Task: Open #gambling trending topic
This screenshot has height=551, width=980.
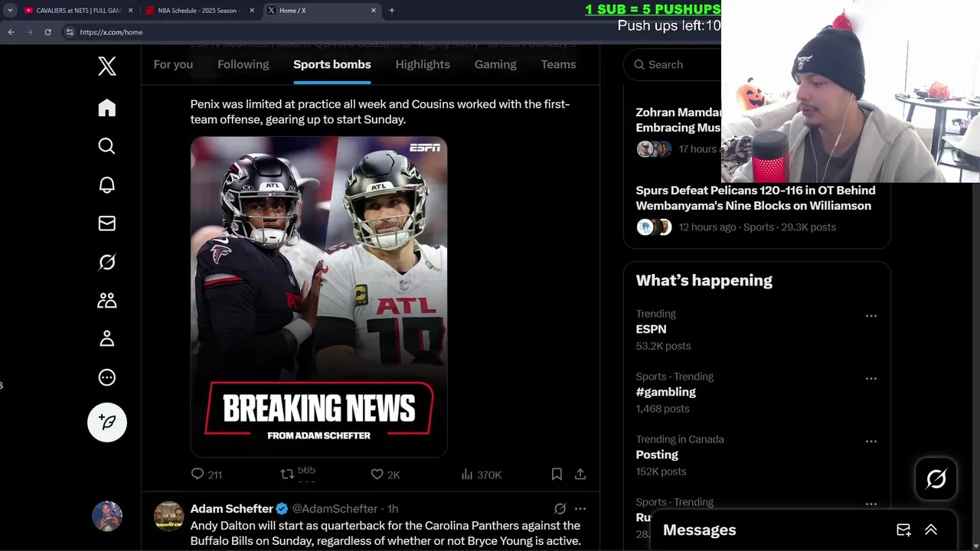Action: pos(666,392)
